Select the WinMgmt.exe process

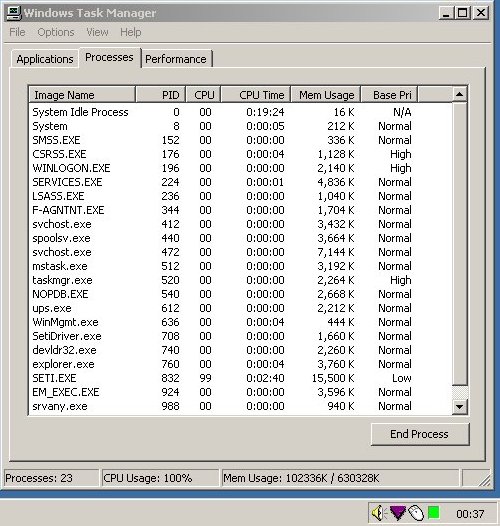(x=240, y=322)
